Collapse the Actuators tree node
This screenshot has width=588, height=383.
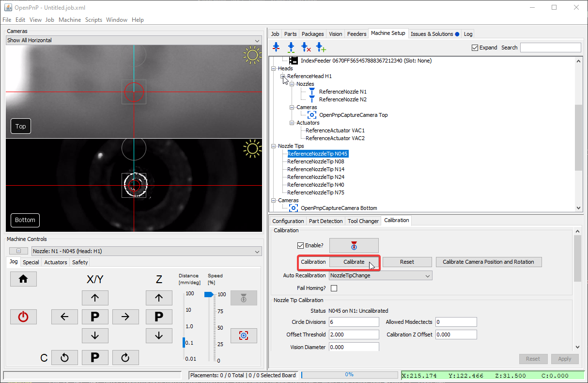point(292,123)
